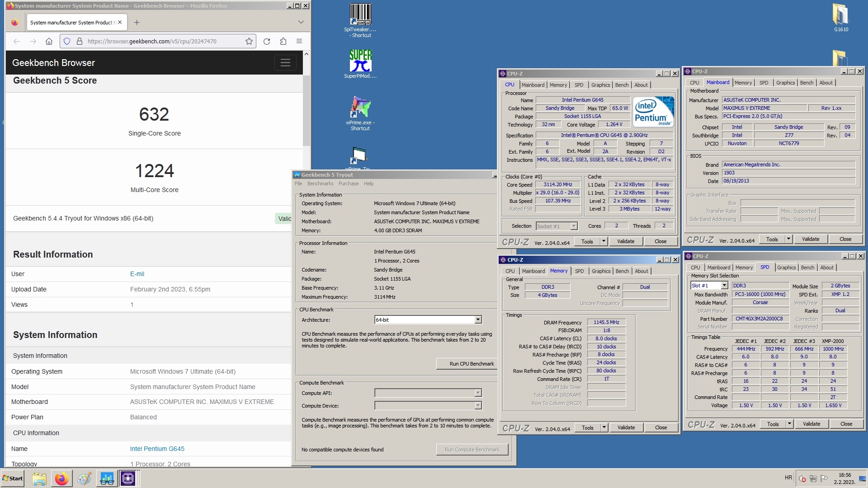Open SuperPiMod desktop icon
The height and width of the screenshot is (488, 868).
click(360, 64)
